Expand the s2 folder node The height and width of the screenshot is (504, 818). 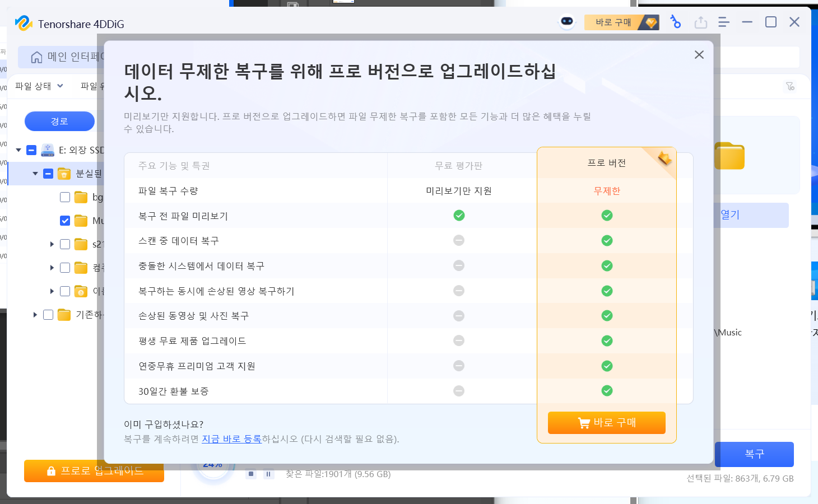pyautogui.click(x=52, y=244)
